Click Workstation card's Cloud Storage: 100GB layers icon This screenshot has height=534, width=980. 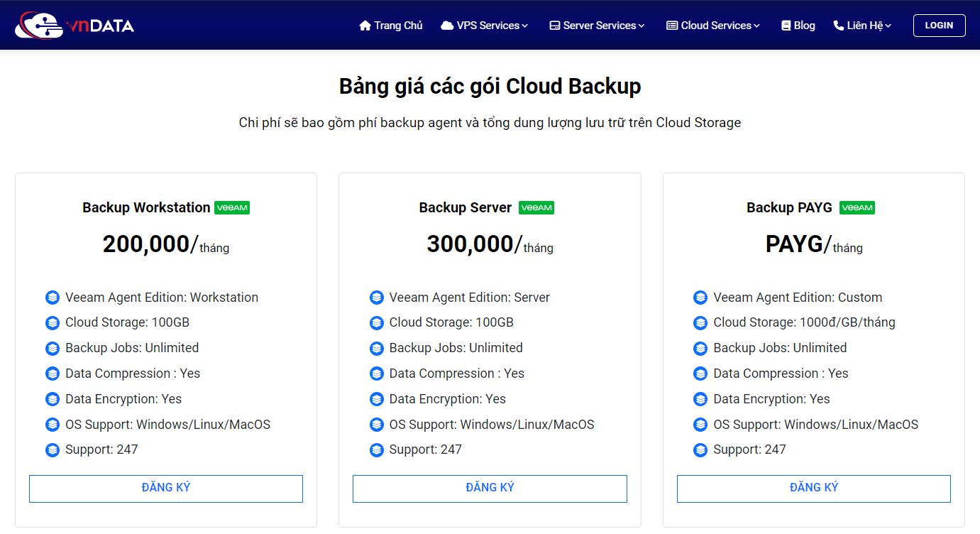coord(53,323)
